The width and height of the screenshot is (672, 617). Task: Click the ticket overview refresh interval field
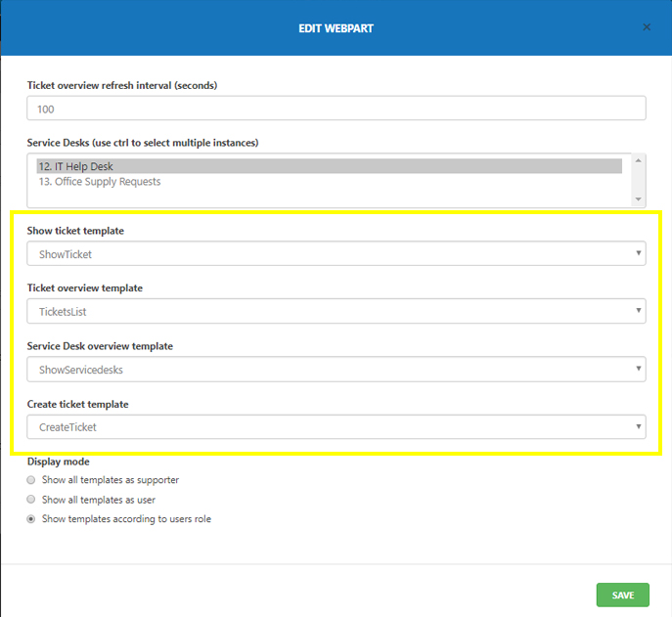pos(336,109)
